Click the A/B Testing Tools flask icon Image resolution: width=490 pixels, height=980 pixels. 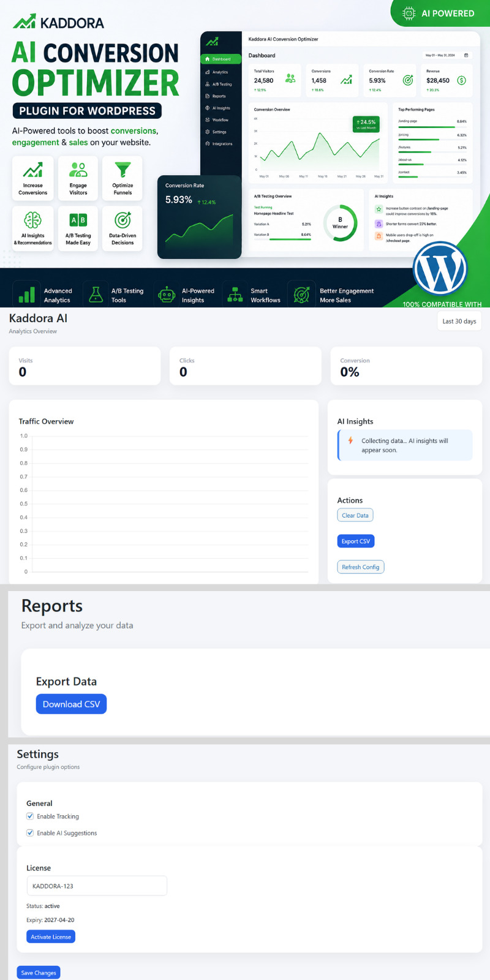click(96, 295)
